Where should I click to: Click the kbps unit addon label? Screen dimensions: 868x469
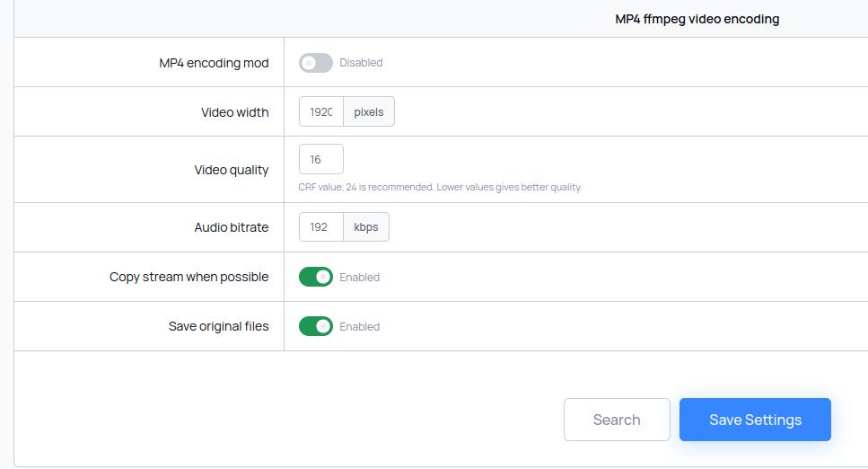click(366, 226)
